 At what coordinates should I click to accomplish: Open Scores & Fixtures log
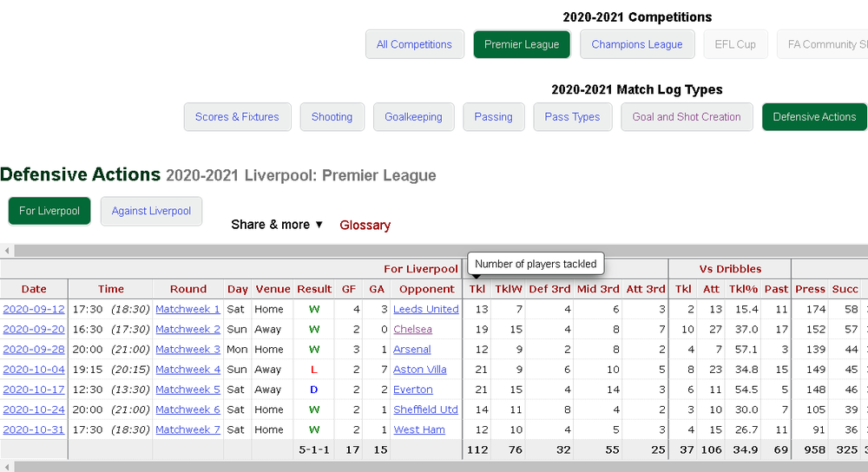pyautogui.click(x=237, y=117)
